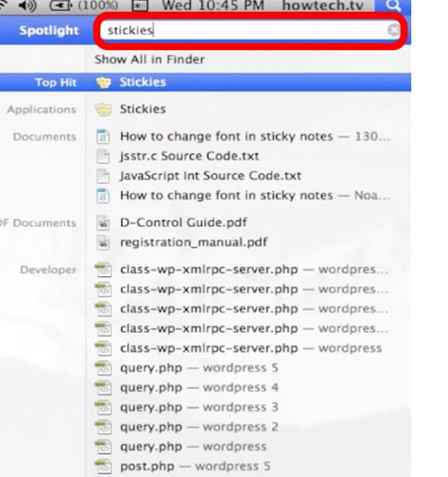This screenshot has height=477, width=448.
Task: Click the keyboard input icon in menu bar
Action: [140, 5]
